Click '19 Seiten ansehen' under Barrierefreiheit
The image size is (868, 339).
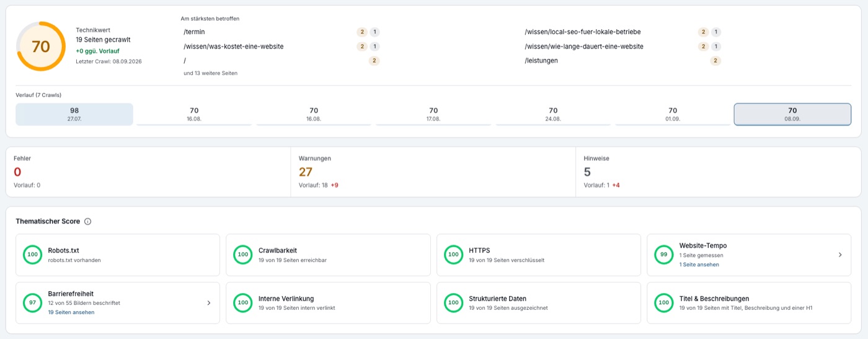[x=71, y=312]
